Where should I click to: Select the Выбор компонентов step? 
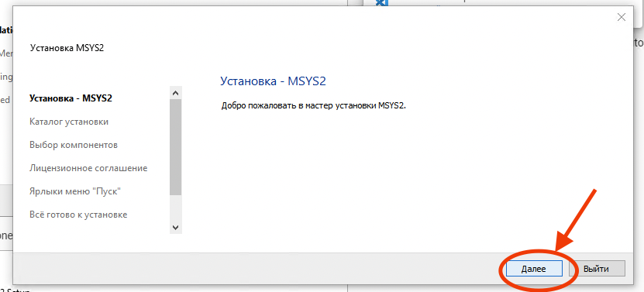pyautogui.click(x=74, y=145)
